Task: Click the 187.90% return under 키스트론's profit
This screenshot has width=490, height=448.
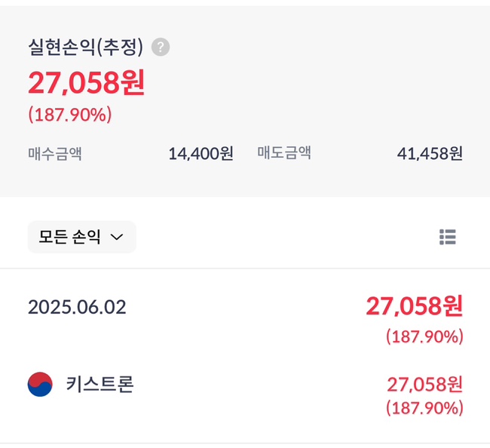Action: point(424,408)
